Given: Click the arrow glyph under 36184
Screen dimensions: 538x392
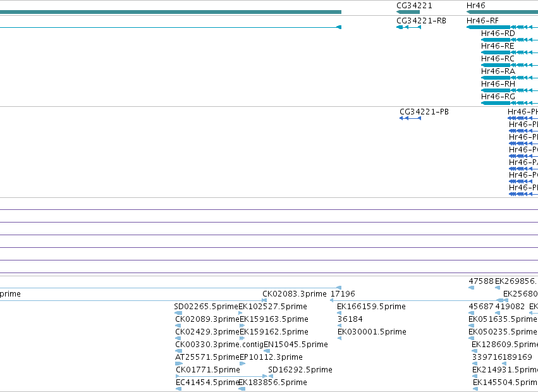Looking at the screenshot, I should coord(339,326).
